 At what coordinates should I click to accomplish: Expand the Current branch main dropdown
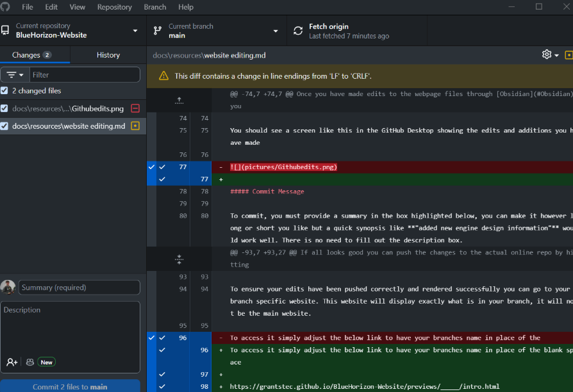click(217, 31)
